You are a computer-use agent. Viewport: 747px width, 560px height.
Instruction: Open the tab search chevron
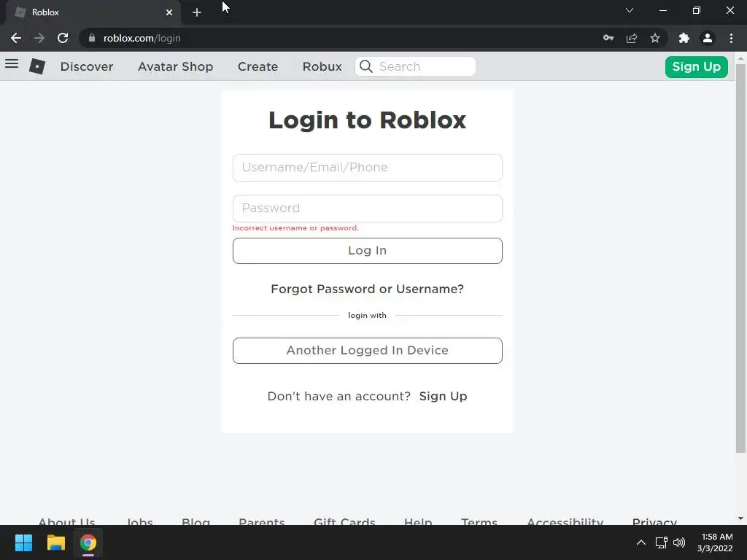(x=630, y=10)
